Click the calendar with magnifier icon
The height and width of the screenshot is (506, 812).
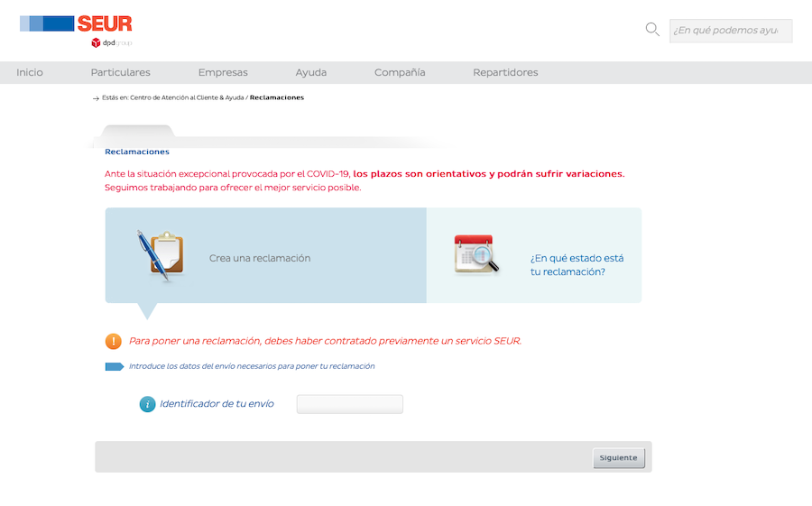475,255
